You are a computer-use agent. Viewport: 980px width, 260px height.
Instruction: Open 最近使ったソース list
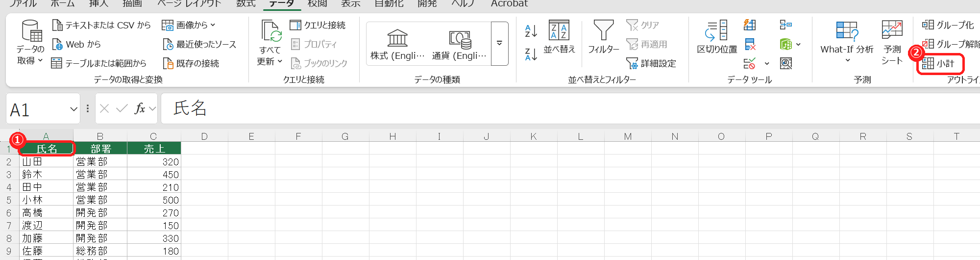pyautogui.click(x=199, y=44)
